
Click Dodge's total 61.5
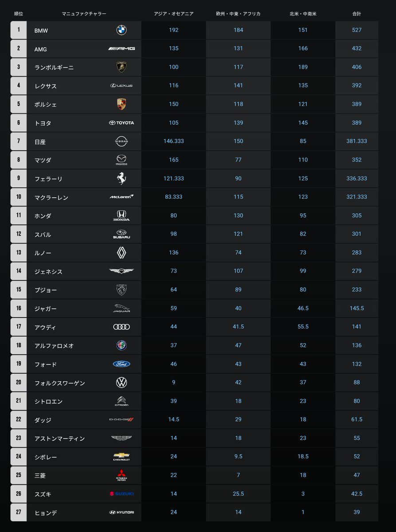(x=357, y=419)
